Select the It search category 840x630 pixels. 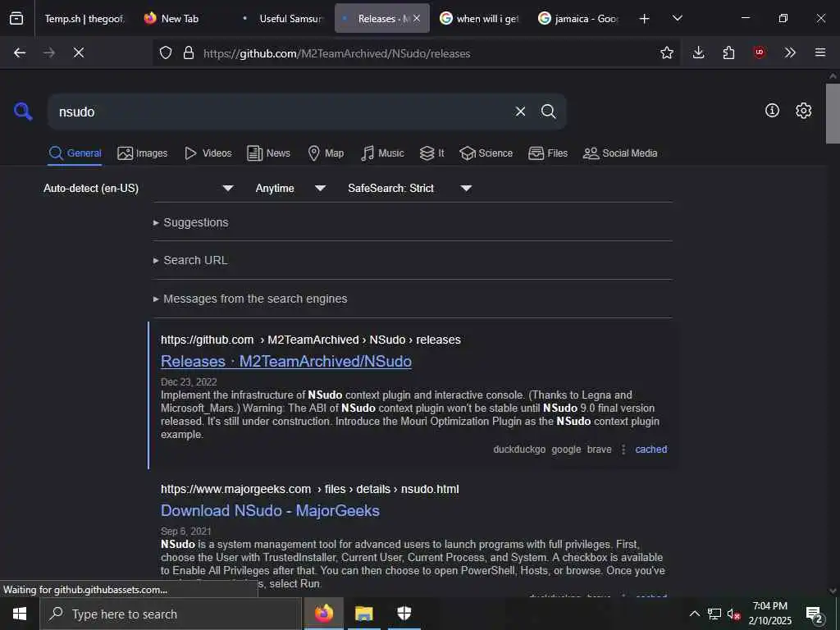(x=432, y=153)
